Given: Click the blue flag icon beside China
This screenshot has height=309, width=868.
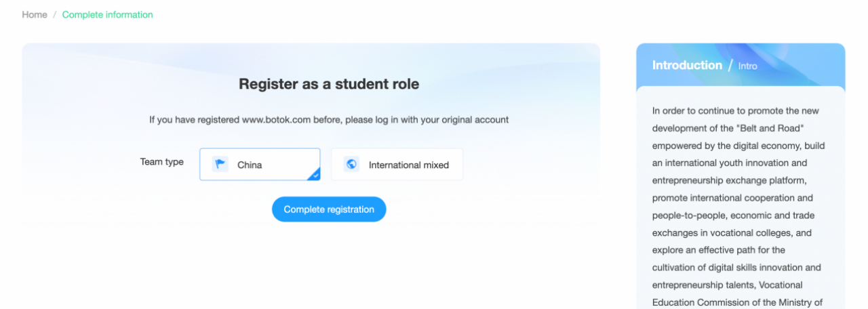Looking at the screenshot, I should tap(220, 165).
